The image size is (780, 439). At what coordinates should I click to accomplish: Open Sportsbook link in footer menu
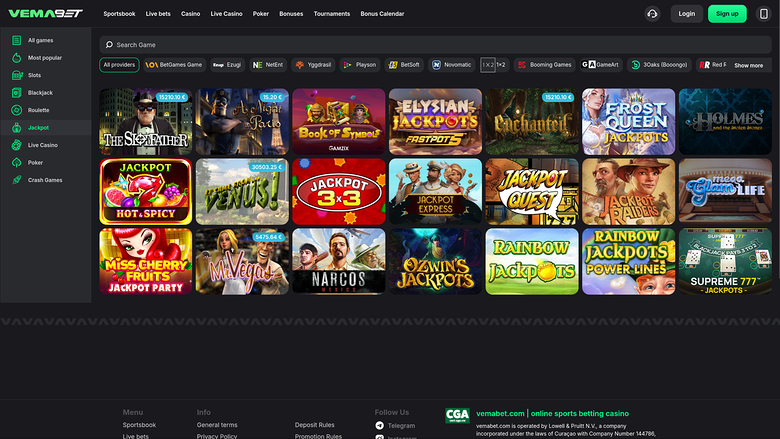139,425
